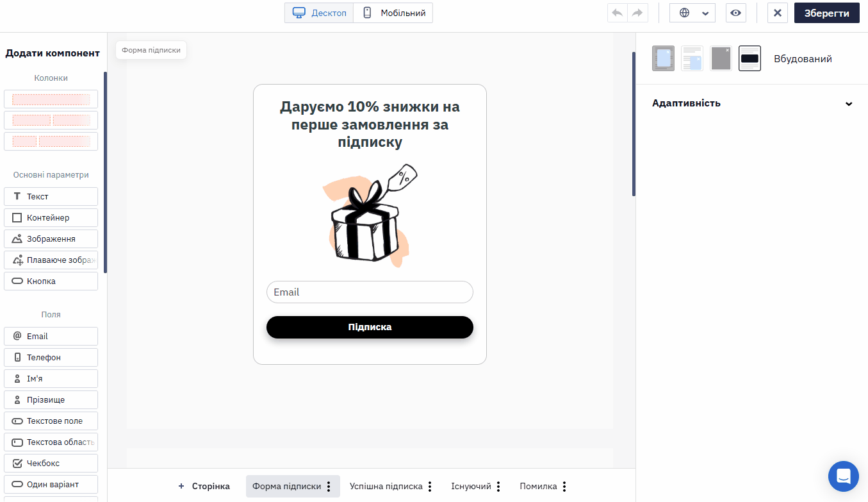
Task: Toggle preview with the eye icon
Action: coord(736,13)
